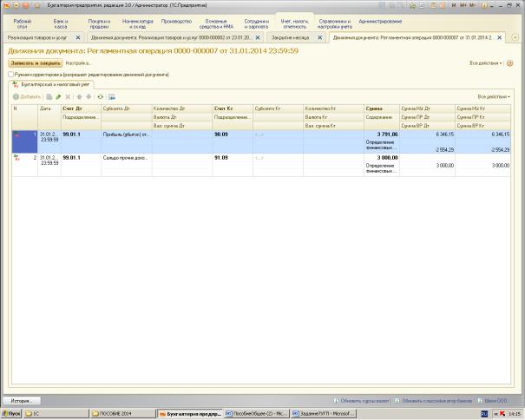Image resolution: width=525 pixels, height=420 pixels.
Task: Click the refresh list icon
Action: [100, 97]
